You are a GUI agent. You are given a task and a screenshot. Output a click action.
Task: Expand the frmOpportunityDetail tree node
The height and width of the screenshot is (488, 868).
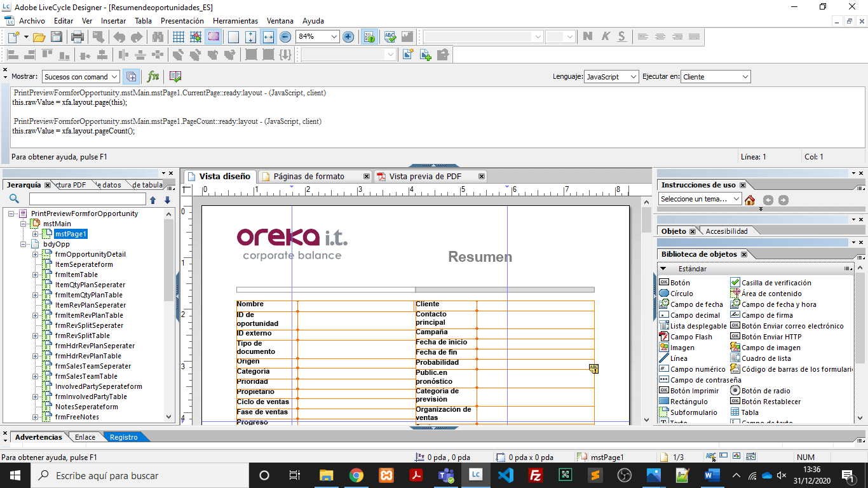coord(36,254)
